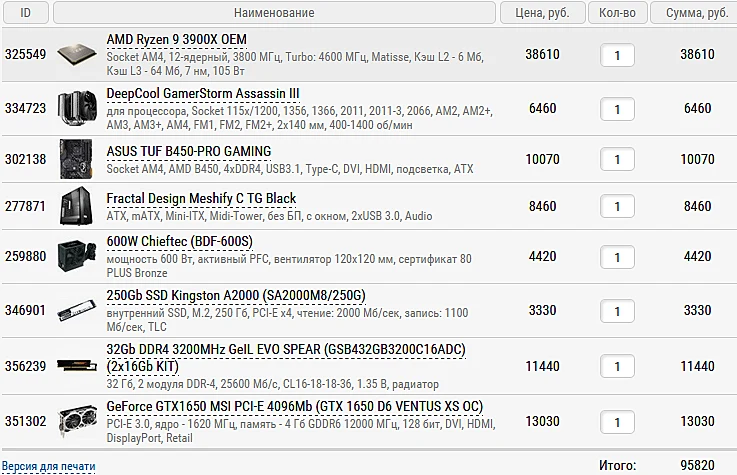This screenshot has width=737, height=475.
Task: Click the total value 95820
Action: tap(698, 466)
